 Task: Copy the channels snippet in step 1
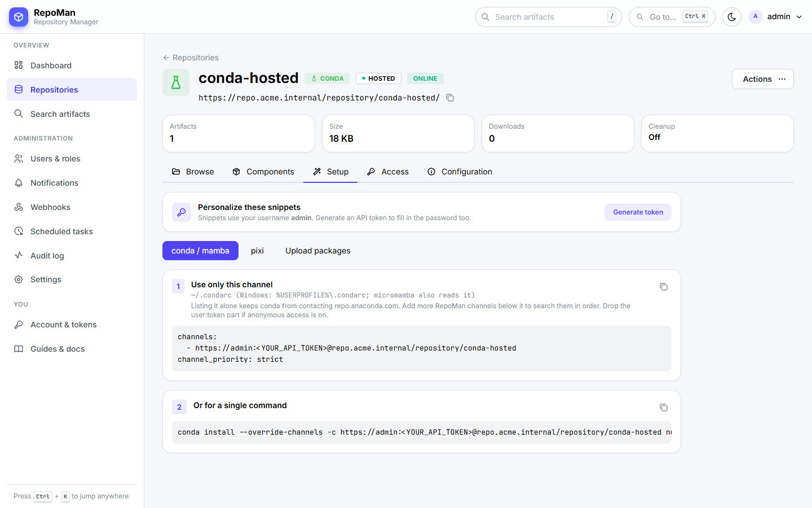point(664,287)
